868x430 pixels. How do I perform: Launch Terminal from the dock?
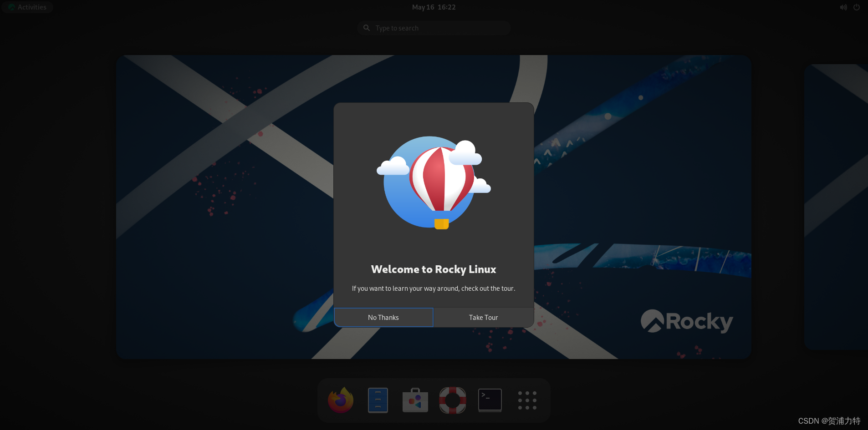coord(490,400)
